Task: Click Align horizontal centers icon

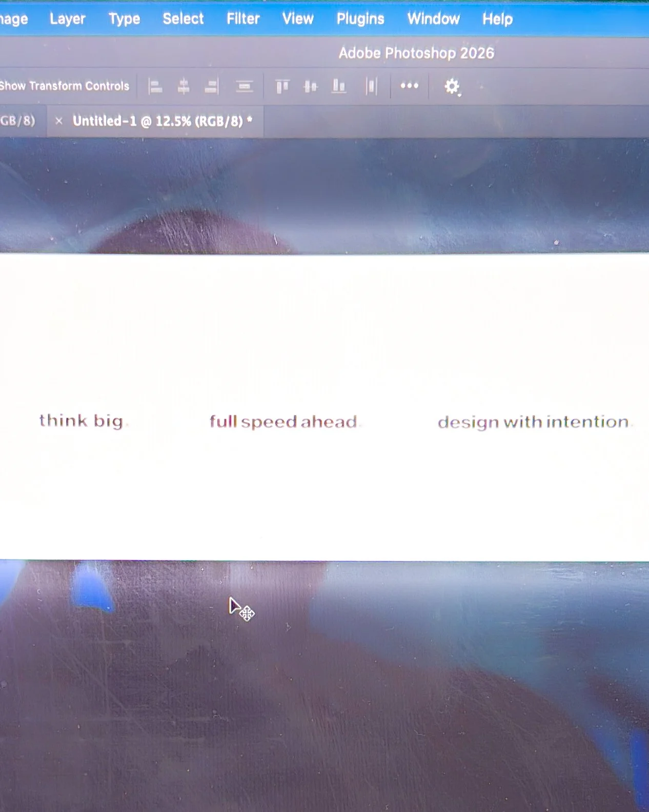Action: point(184,86)
